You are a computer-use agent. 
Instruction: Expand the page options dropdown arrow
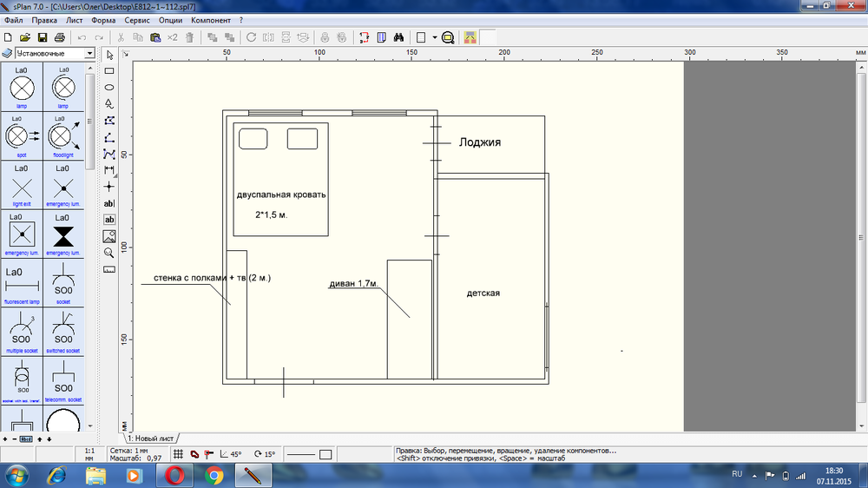[x=434, y=37]
